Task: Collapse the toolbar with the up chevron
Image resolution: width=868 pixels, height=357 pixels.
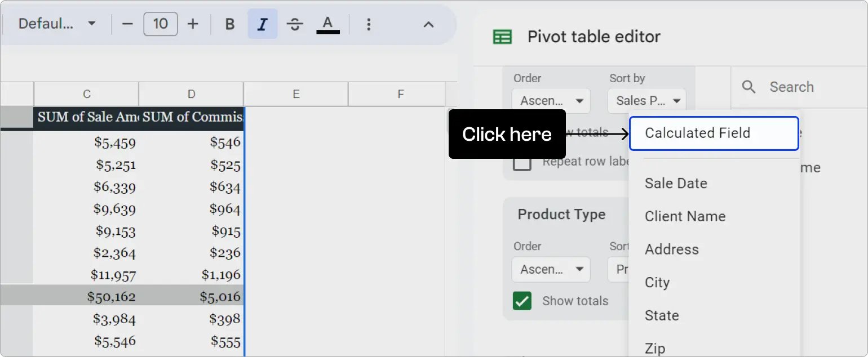Action: tap(428, 24)
